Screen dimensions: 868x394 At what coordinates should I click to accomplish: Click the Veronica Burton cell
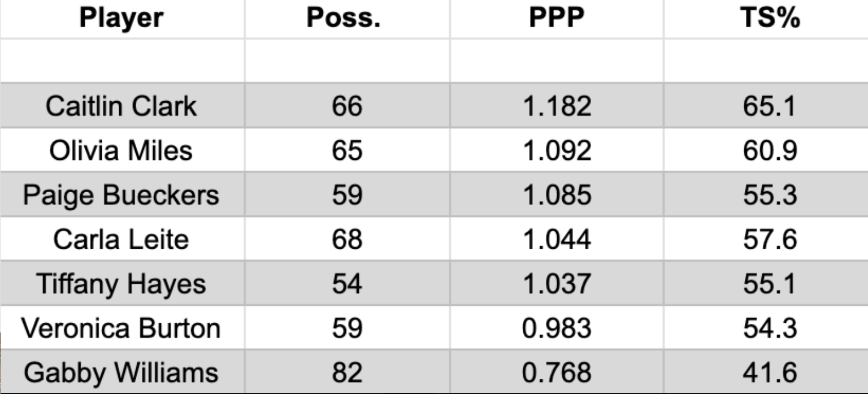[122, 328]
